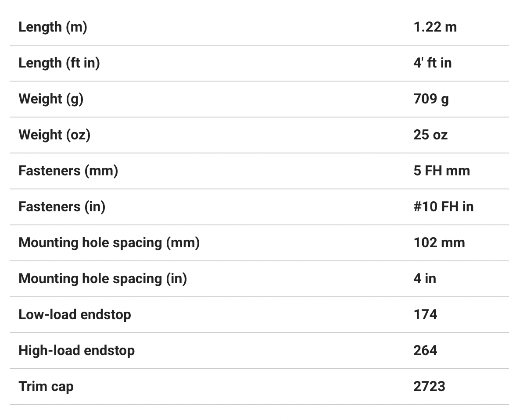Image resolution: width=509 pixels, height=420 pixels.
Task: Open Low-load endstop part number 174
Action: point(425,315)
